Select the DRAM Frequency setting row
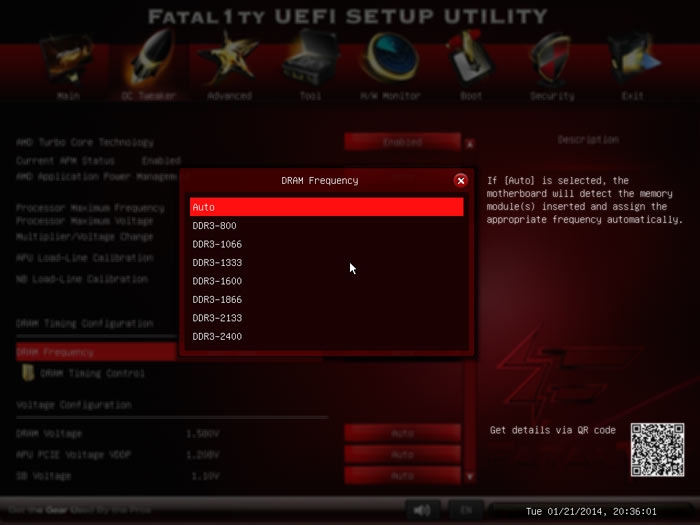This screenshot has width=700, height=525. point(96,352)
